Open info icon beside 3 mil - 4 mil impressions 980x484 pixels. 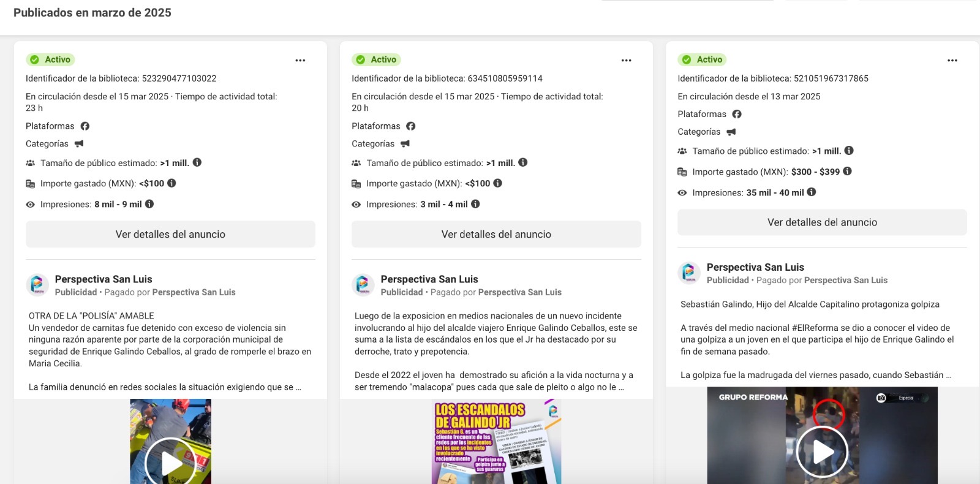tap(475, 204)
